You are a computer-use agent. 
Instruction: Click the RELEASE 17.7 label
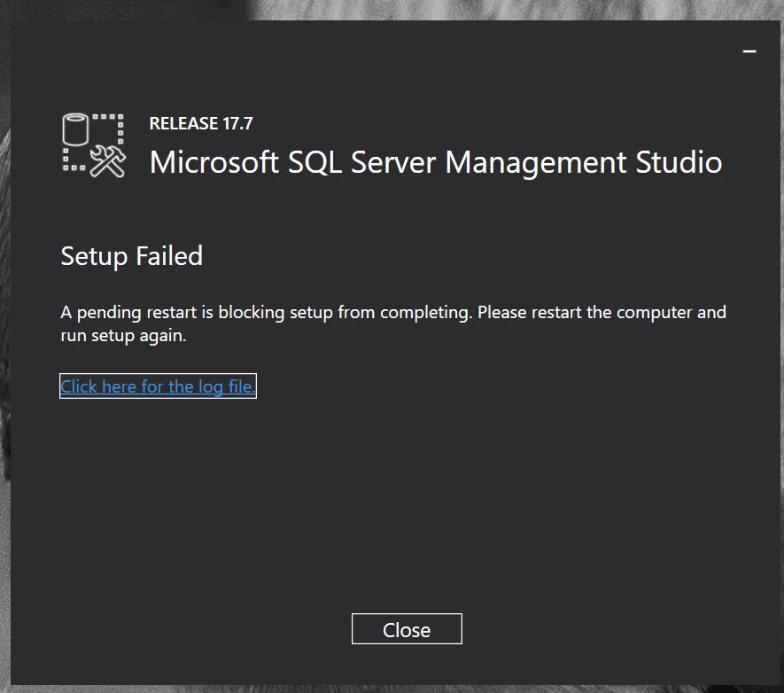tap(201, 124)
